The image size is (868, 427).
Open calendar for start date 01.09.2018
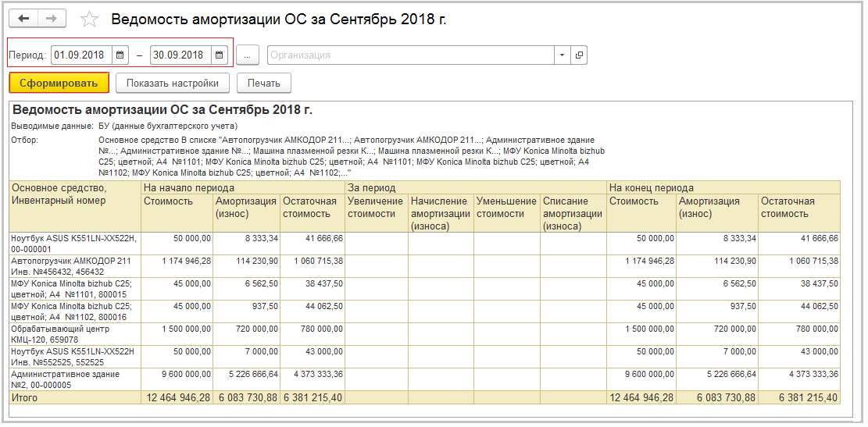click(120, 55)
